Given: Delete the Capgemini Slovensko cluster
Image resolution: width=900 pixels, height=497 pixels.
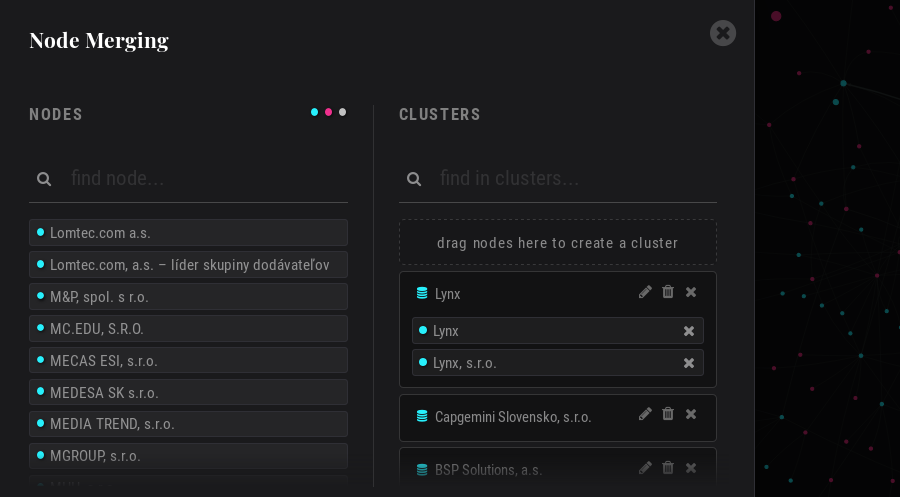Looking at the screenshot, I should tap(668, 414).
